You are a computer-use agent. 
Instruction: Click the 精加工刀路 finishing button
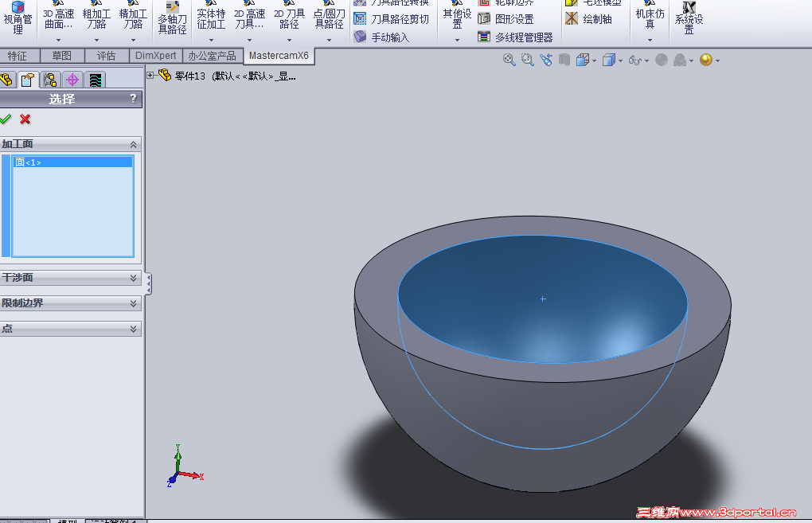click(133, 16)
